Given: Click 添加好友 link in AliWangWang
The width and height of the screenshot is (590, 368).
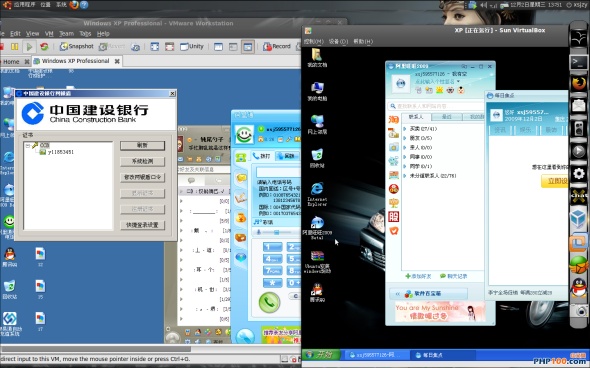Looking at the screenshot, I should pos(418,276).
